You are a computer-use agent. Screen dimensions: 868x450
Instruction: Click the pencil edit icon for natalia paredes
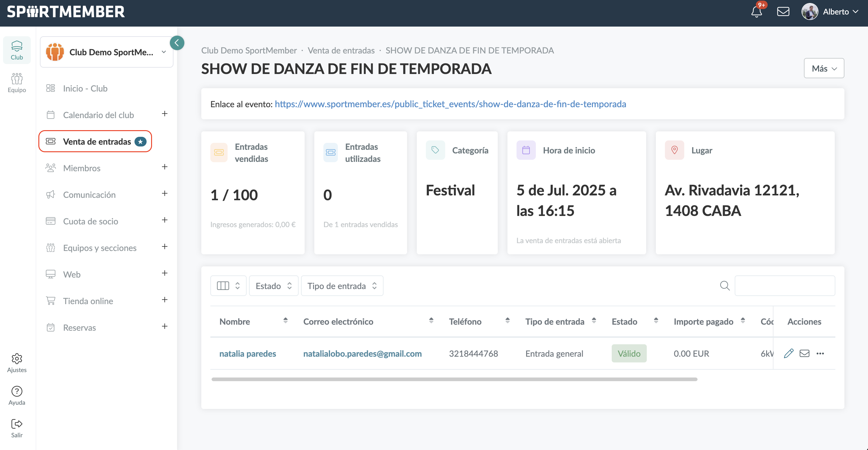coord(789,353)
